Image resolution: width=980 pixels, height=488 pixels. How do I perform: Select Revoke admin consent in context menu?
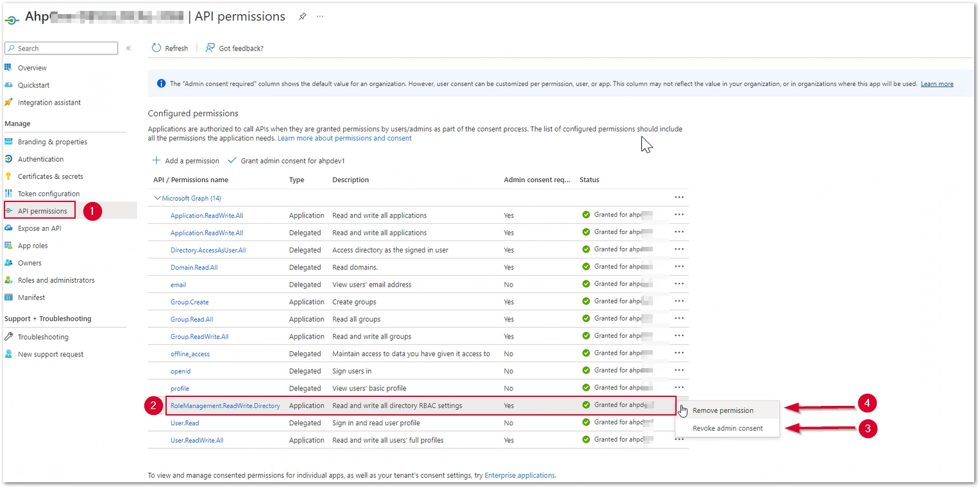click(727, 428)
